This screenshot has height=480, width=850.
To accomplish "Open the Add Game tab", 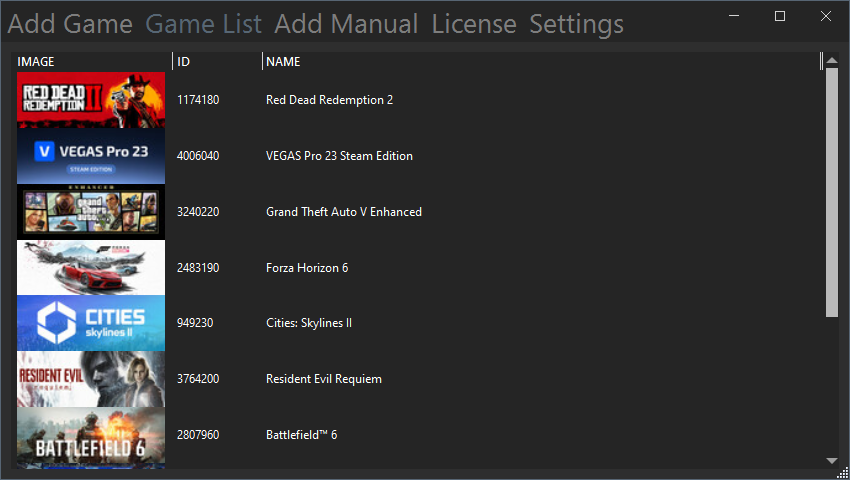I will coord(70,24).
